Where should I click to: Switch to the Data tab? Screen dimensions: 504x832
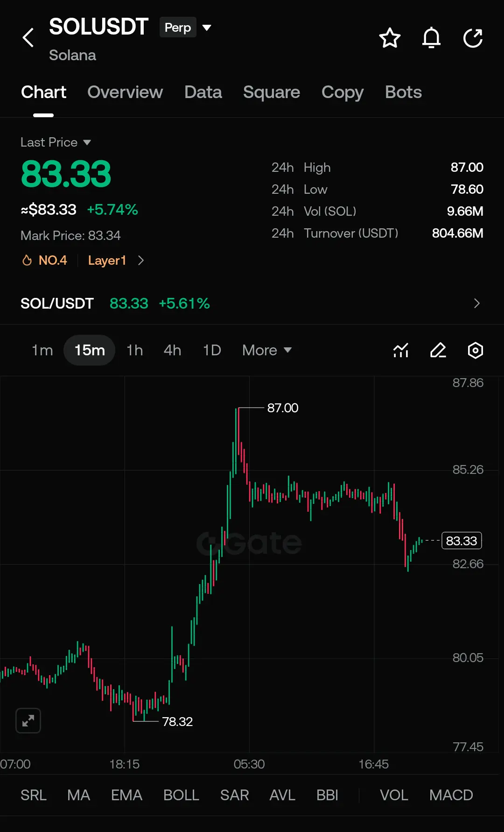click(203, 92)
